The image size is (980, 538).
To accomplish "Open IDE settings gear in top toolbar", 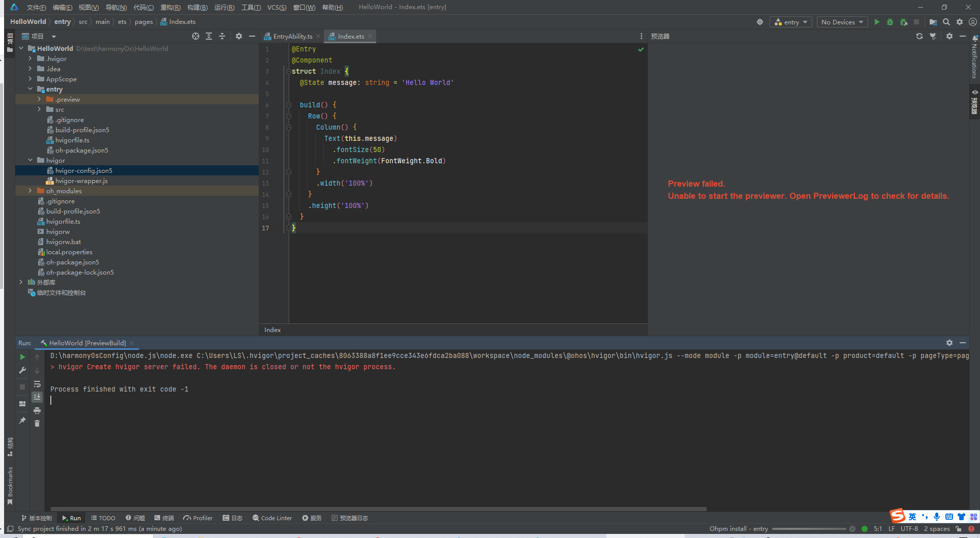I will tap(960, 22).
